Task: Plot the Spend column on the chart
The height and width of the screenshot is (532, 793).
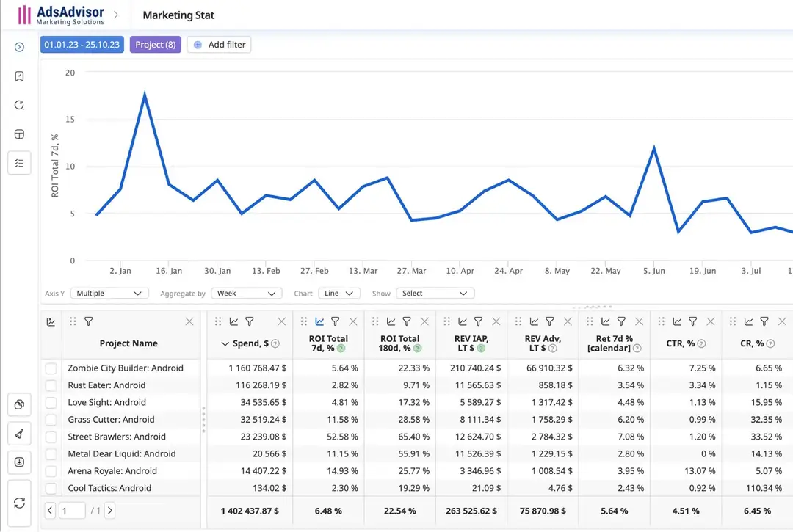Action: click(233, 321)
